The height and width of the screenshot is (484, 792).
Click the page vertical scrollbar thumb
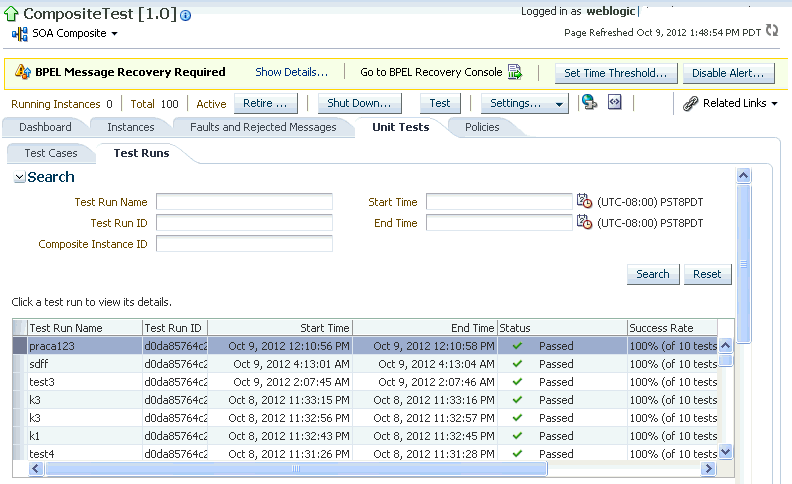pos(743,264)
